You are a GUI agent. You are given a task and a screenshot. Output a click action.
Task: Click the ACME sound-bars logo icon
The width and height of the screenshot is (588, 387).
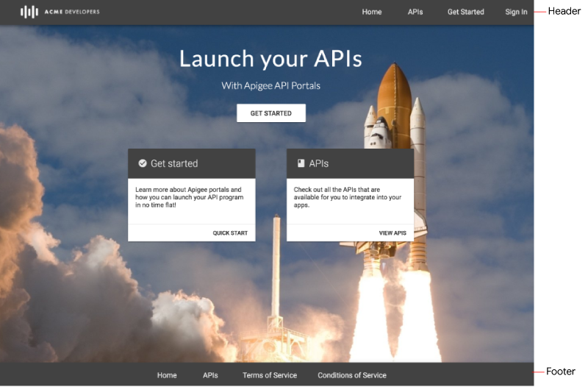coord(29,12)
